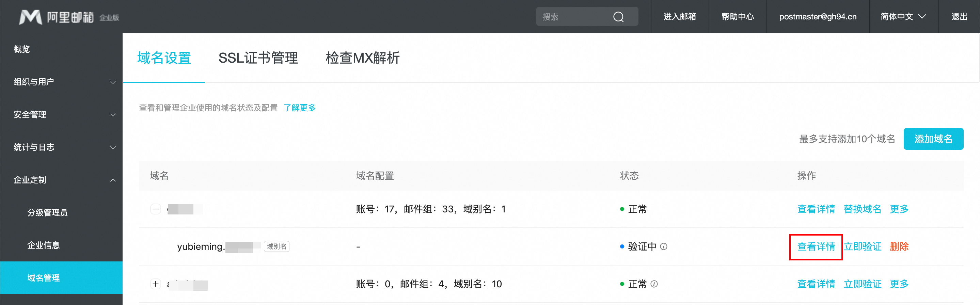This screenshot has width=980, height=305.
Task: Click info icon next to third row 正常 status
Action: point(654,284)
